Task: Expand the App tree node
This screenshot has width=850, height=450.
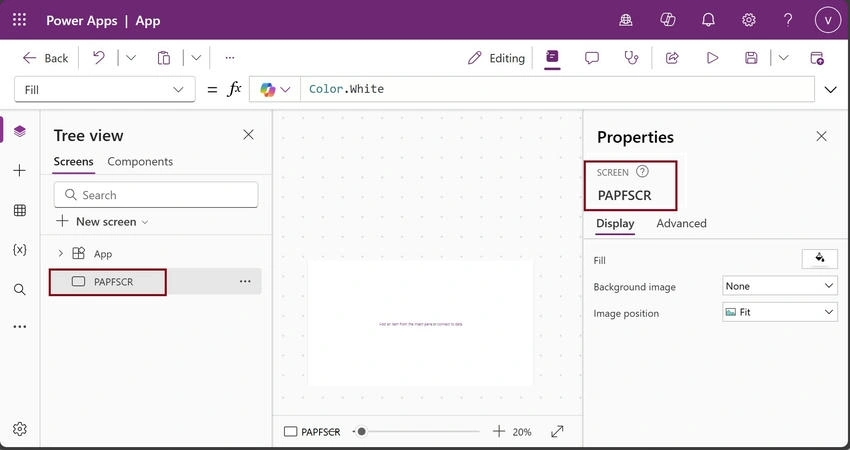Action: pyautogui.click(x=60, y=253)
